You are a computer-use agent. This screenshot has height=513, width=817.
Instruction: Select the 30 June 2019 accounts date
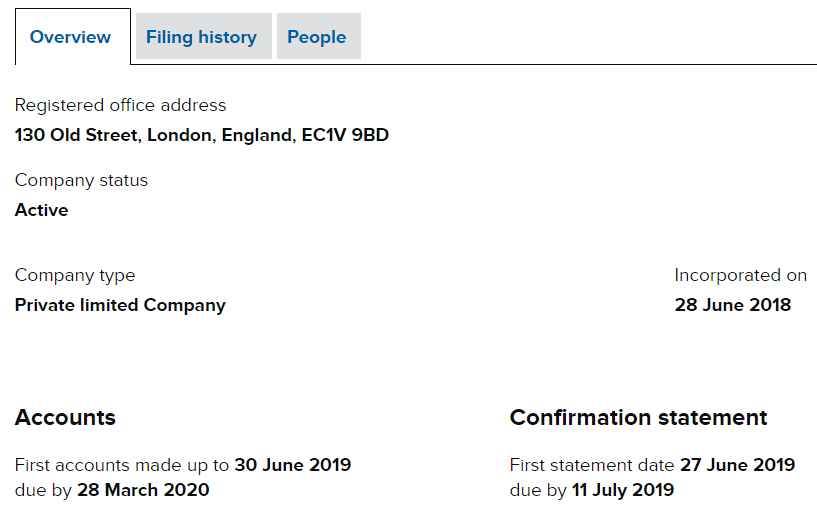293,465
